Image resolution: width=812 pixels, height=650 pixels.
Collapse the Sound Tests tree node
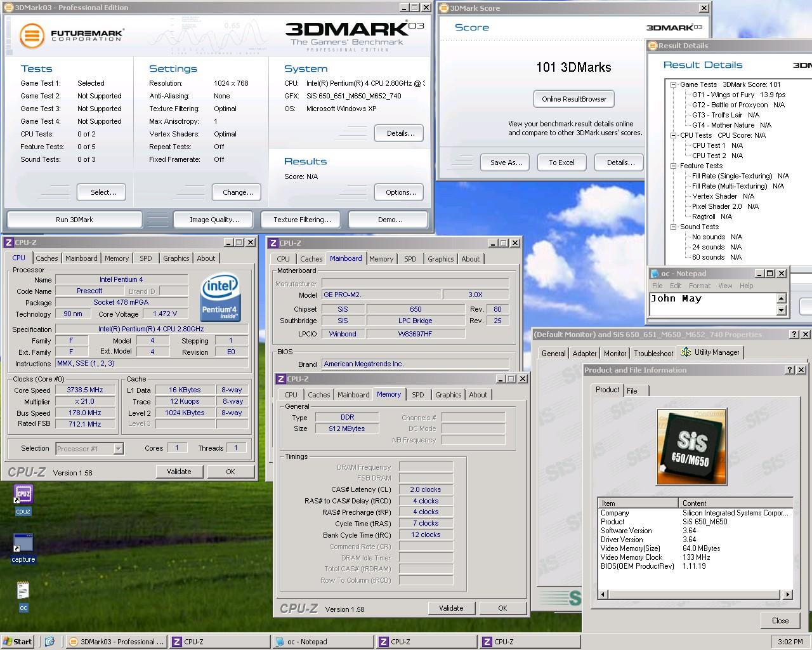pyautogui.click(x=673, y=227)
